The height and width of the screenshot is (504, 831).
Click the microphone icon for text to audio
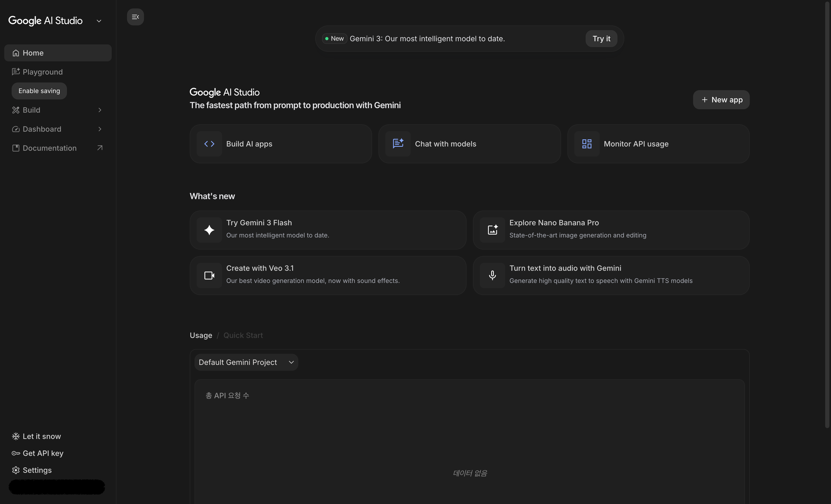(x=493, y=276)
